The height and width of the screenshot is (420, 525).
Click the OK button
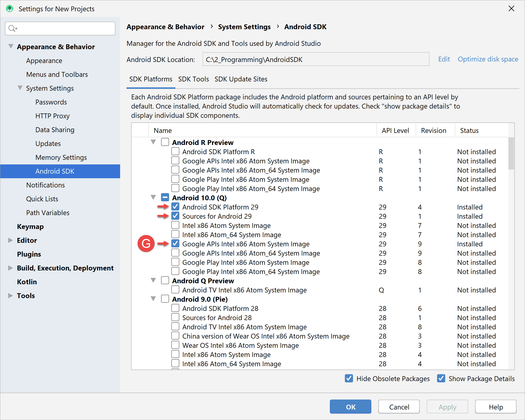[x=350, y=407]
